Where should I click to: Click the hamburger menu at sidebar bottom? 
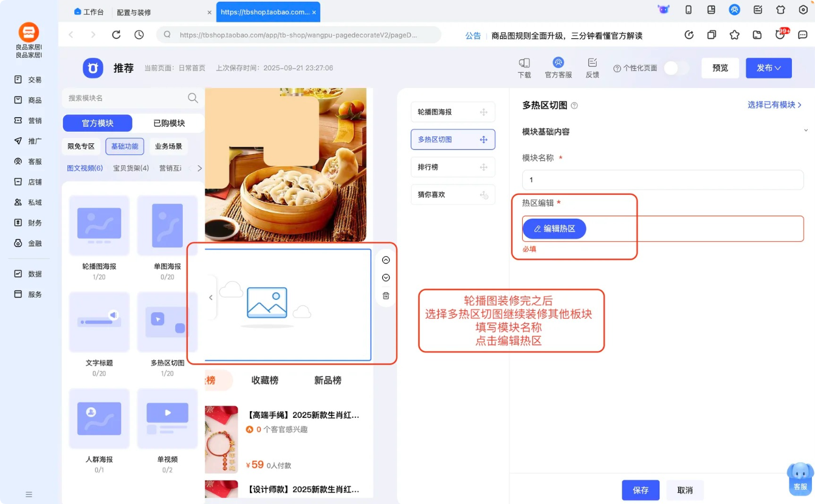pos(29,494)
